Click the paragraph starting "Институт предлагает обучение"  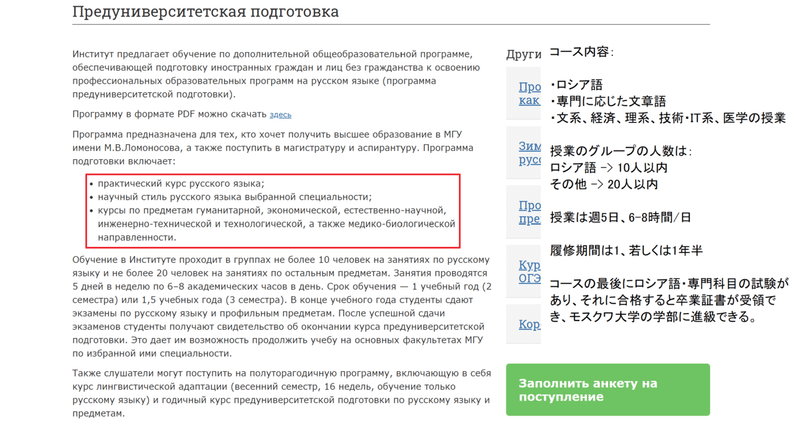pos(276,74)
